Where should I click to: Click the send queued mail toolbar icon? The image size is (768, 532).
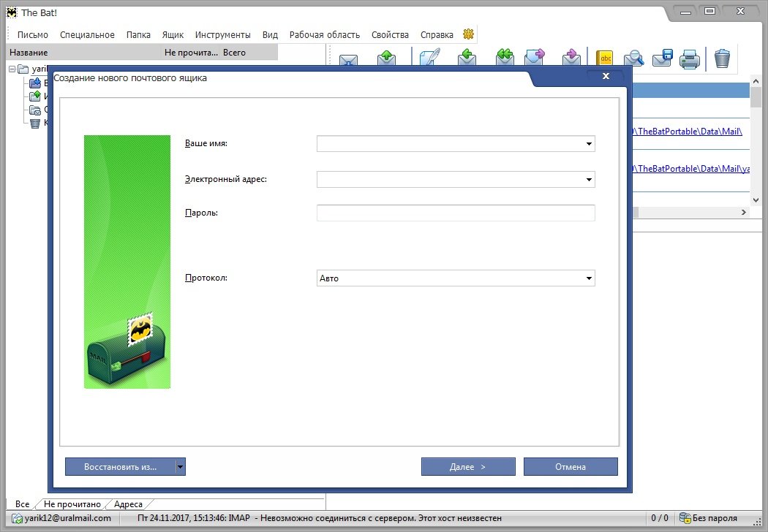(387, 58)
